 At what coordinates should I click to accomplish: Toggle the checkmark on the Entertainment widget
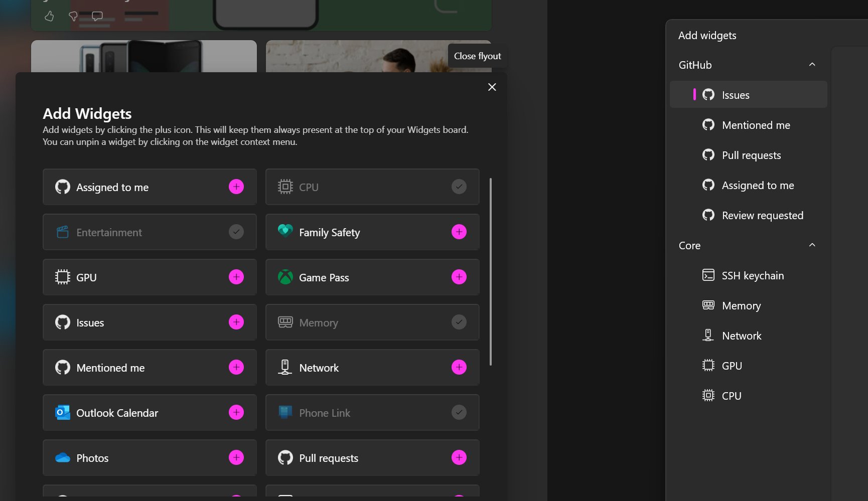236,232
